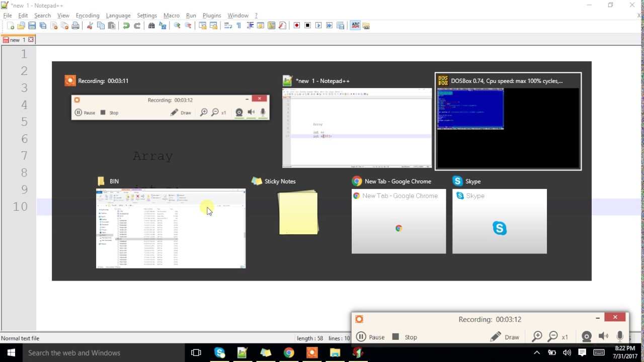644x362 pixels.
Task: Open the Action Center notifications icon
Action: (x=583, y=352)
